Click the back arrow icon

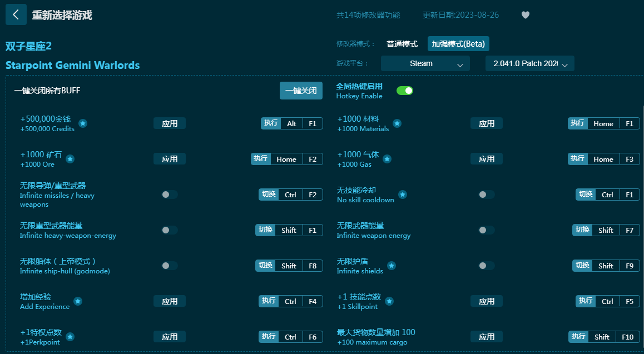tap(16, 15)
